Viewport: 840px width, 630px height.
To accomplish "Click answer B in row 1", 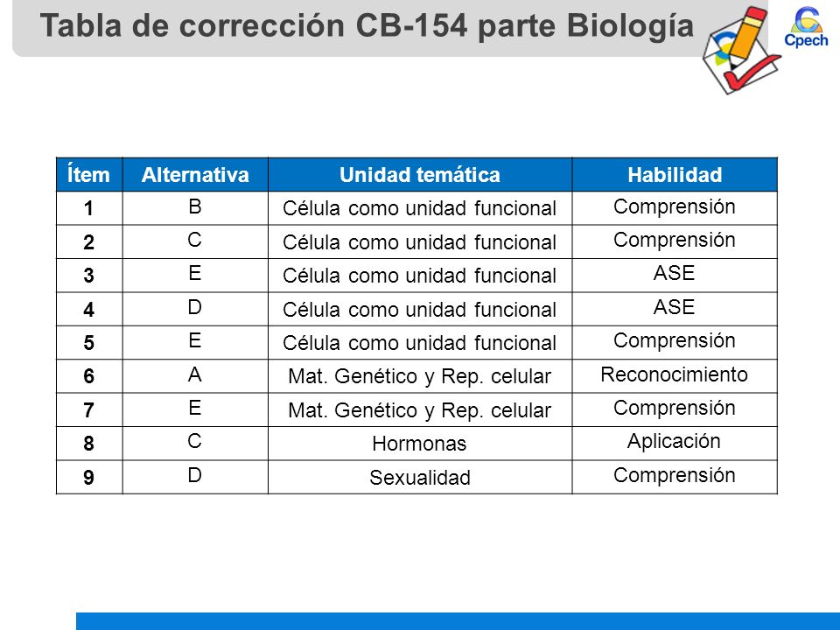I will (x=195, y=208).
